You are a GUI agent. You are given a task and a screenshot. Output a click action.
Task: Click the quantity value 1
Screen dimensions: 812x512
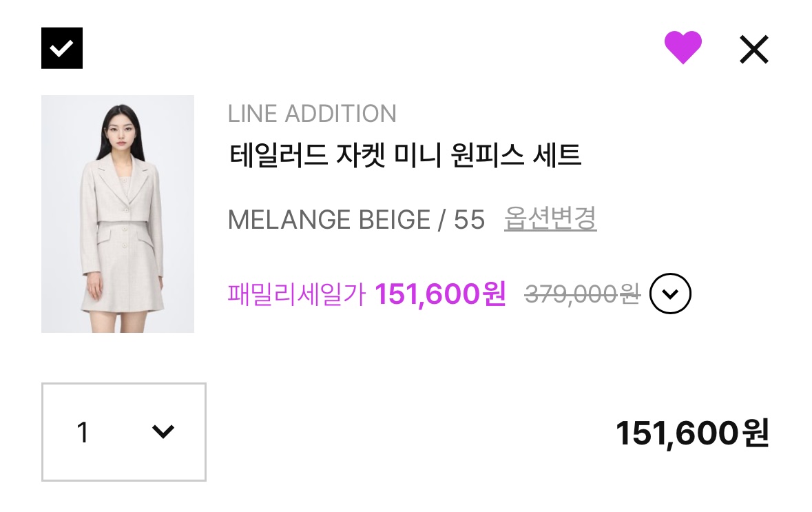click(x=83, y=433)
